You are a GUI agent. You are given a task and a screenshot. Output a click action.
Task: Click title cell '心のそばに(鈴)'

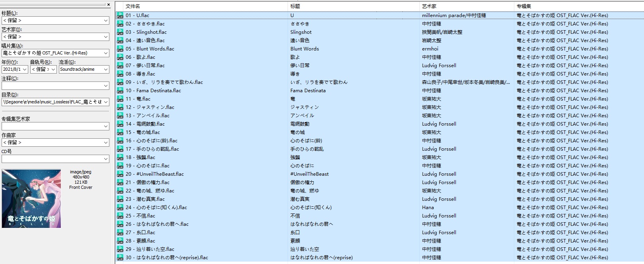[306, 141]
